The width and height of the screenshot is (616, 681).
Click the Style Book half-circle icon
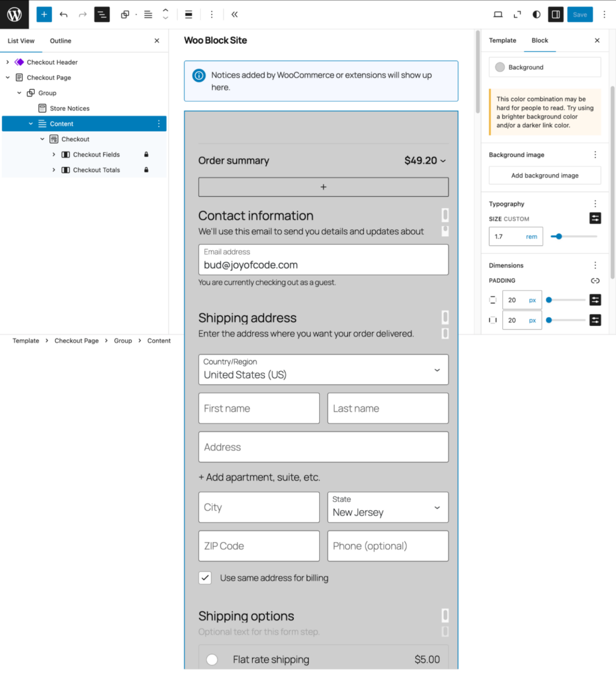point(536,14)
